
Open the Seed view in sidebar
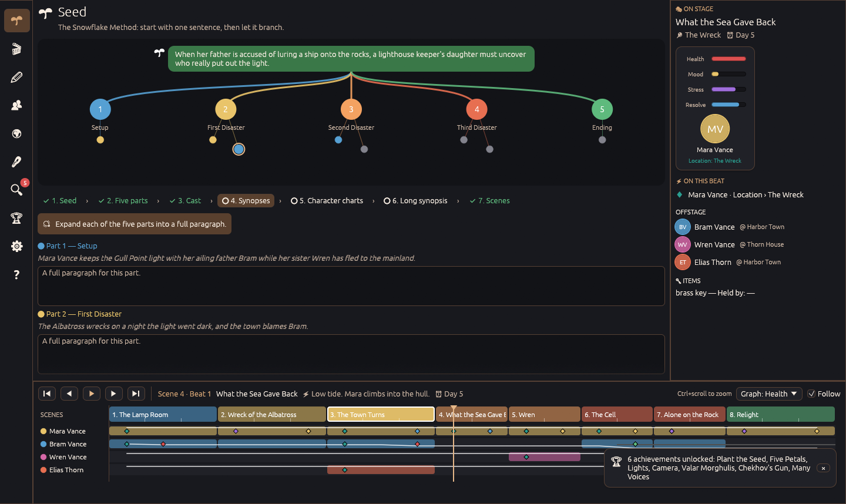(16, 21)
